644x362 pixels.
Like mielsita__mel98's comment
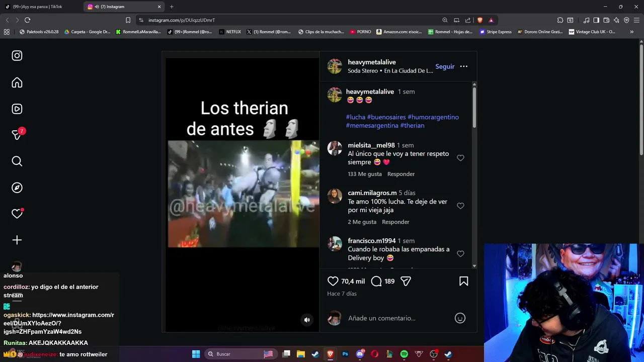tap(460, 158)
